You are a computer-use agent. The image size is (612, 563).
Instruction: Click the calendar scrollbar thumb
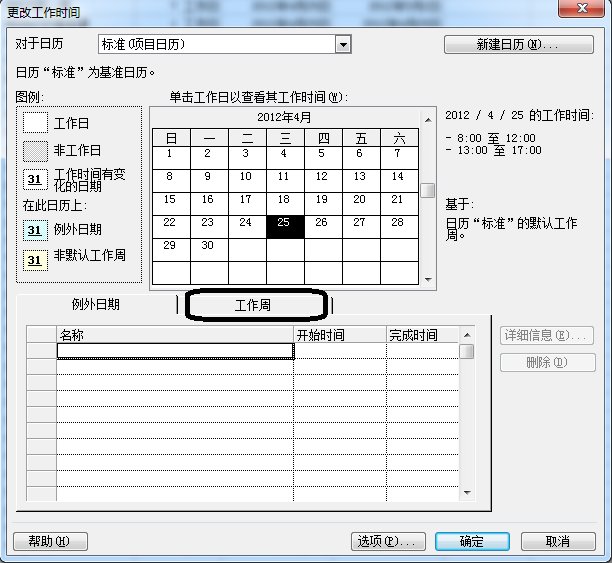(x=428, y=190)
